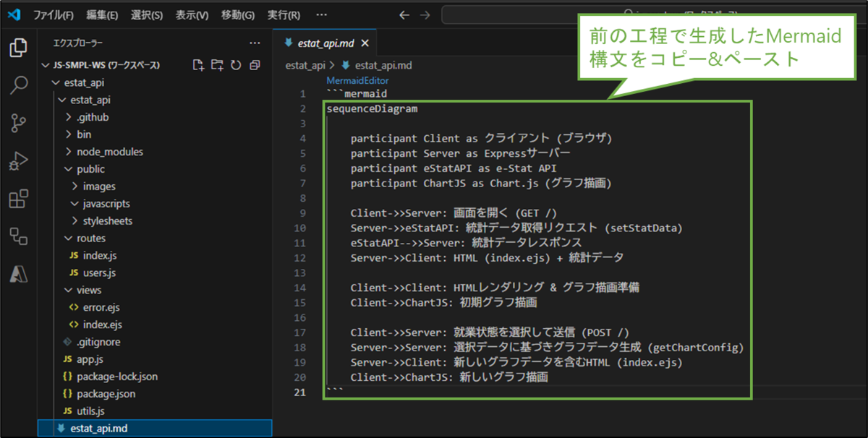Open the 移動(G) menu
This screenshot has width=868, height=438.
(x=237, y=14)
